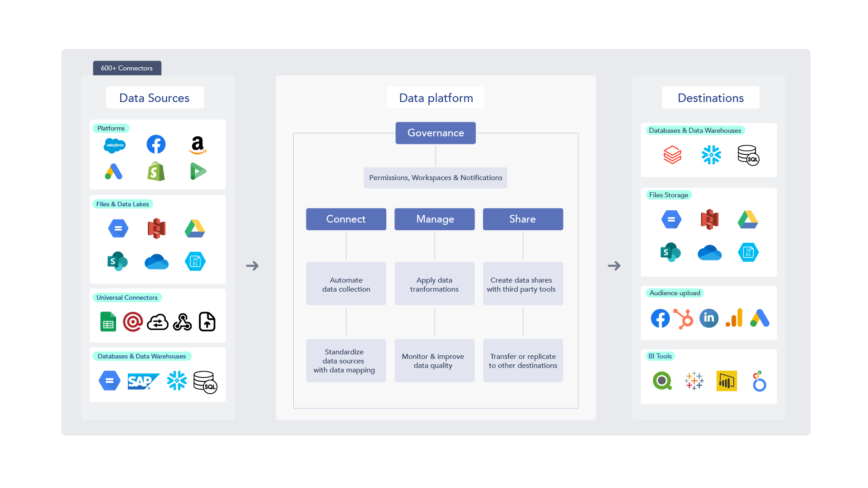The image size is (868, 488).
Task: Click the Destinations heading
Action: click(710, 98)
